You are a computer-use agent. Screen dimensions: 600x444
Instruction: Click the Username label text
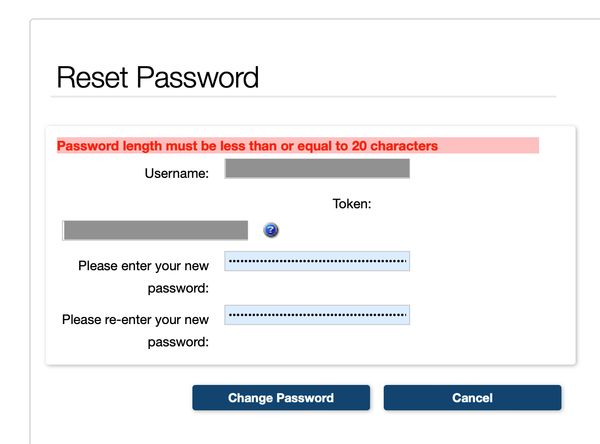pyautogui.click(x=176, y=174)
